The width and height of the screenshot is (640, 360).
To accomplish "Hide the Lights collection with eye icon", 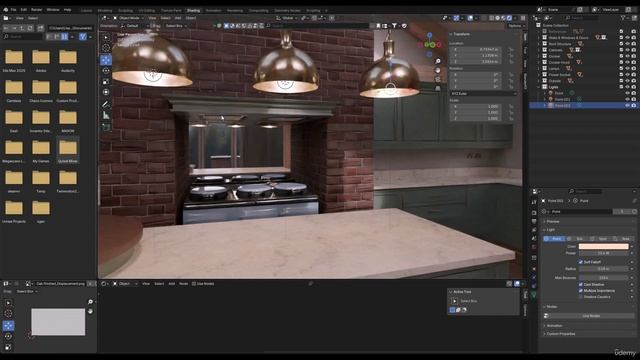I will click(627, 87).
